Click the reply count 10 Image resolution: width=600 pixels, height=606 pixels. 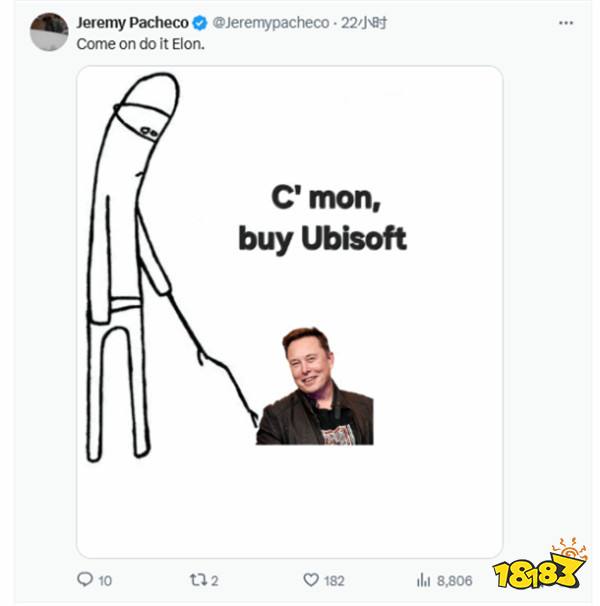click(x=105, y=580)
